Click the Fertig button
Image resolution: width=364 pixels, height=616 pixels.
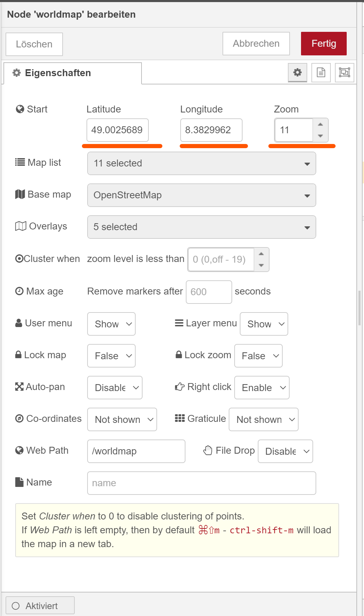324,44
